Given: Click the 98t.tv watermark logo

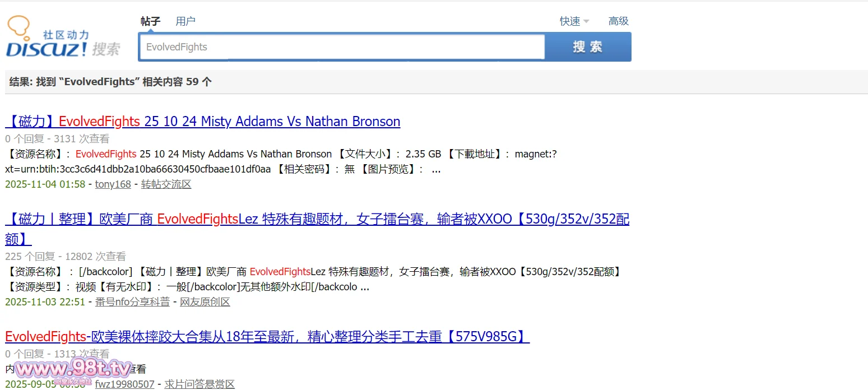Looking at the screenshot, I should click(x=73, y=369).
